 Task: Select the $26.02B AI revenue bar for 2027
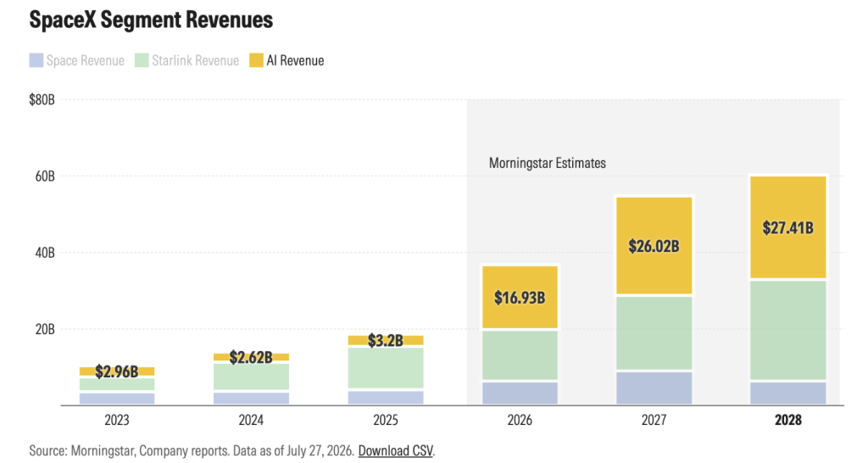[x=654, y=246]
